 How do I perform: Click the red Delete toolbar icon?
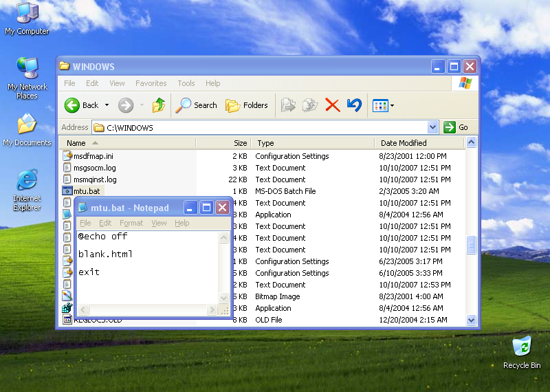pos(333,105)
